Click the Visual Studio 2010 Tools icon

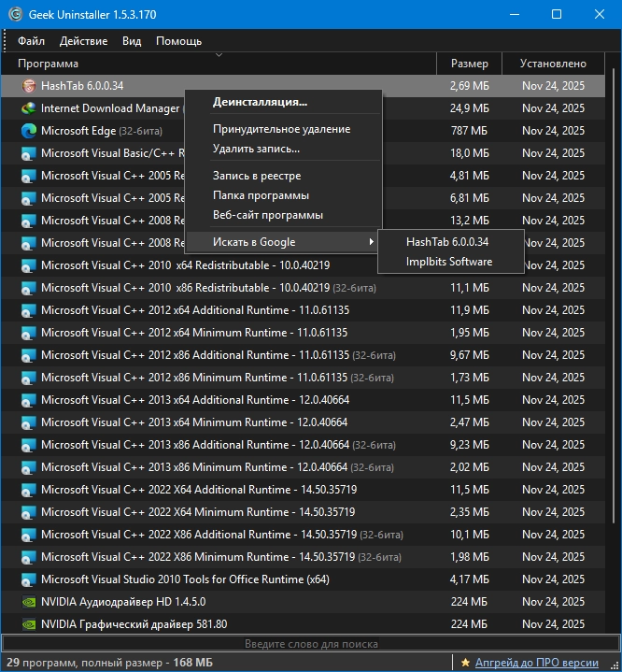pos(28,579)
